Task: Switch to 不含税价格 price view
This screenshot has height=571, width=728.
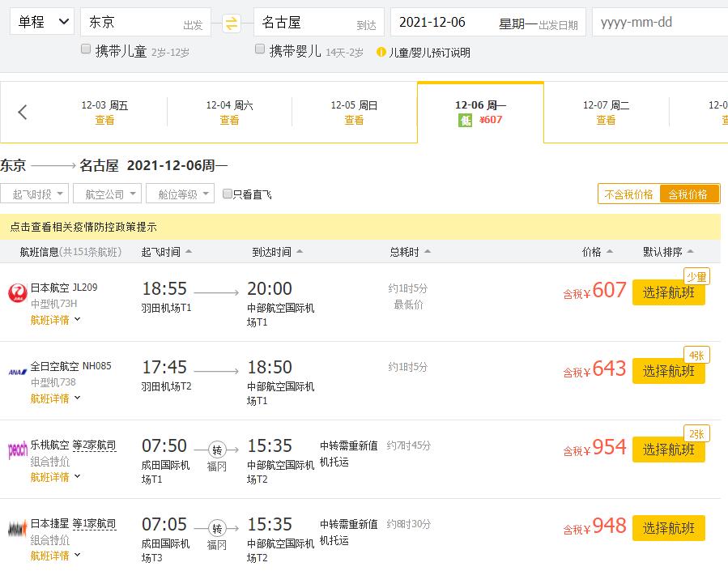Action: coord(628,194)
